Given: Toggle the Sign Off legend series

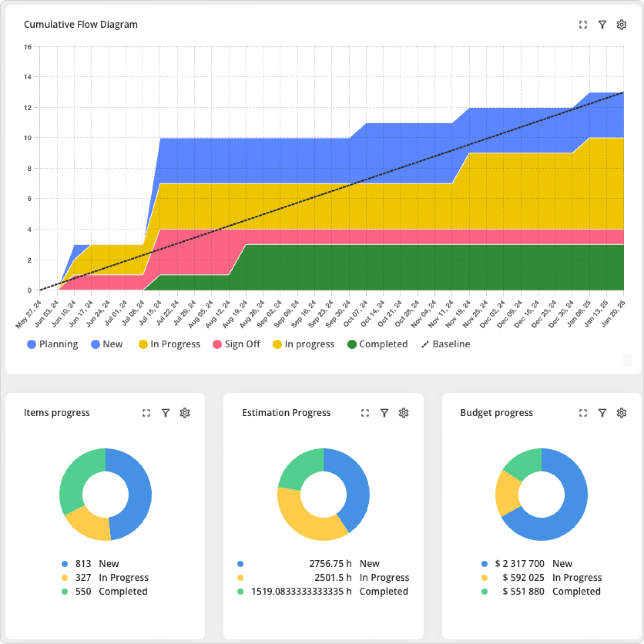Looking at the screenshot, I should point(237,344).
